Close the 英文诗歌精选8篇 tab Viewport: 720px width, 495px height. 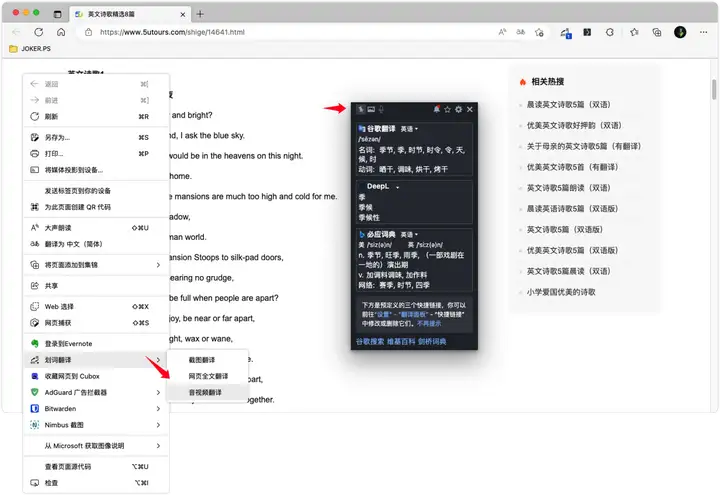coord(183,14)
